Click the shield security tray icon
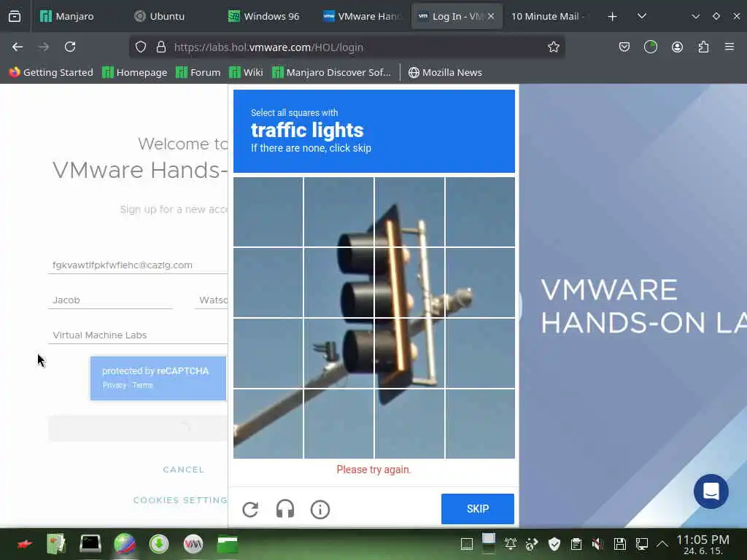 click(554, 544)
